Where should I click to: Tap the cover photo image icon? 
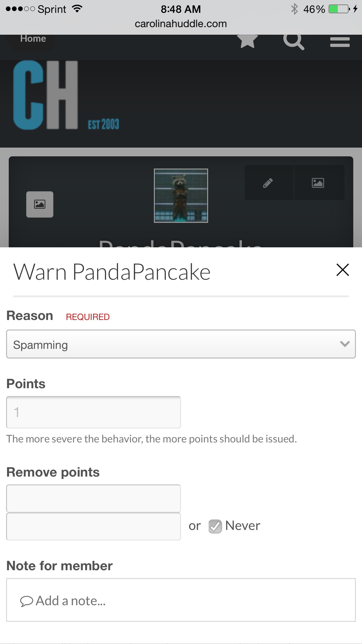(x=318, y=183)
